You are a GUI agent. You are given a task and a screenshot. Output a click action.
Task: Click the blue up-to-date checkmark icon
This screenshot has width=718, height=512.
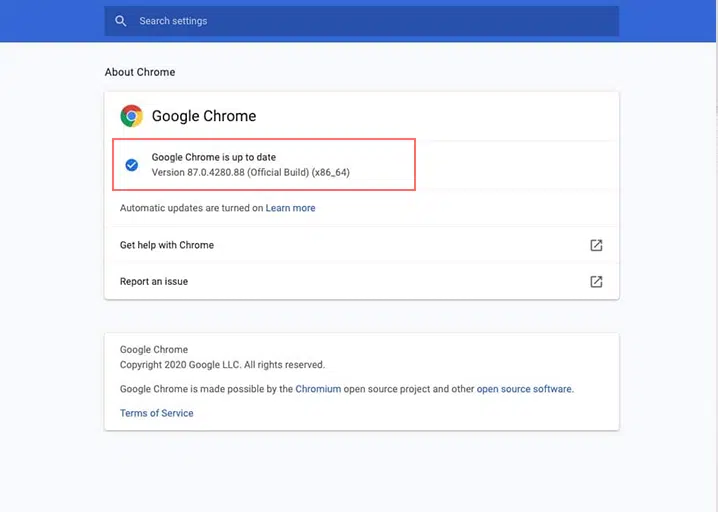[x=131, y=165]
